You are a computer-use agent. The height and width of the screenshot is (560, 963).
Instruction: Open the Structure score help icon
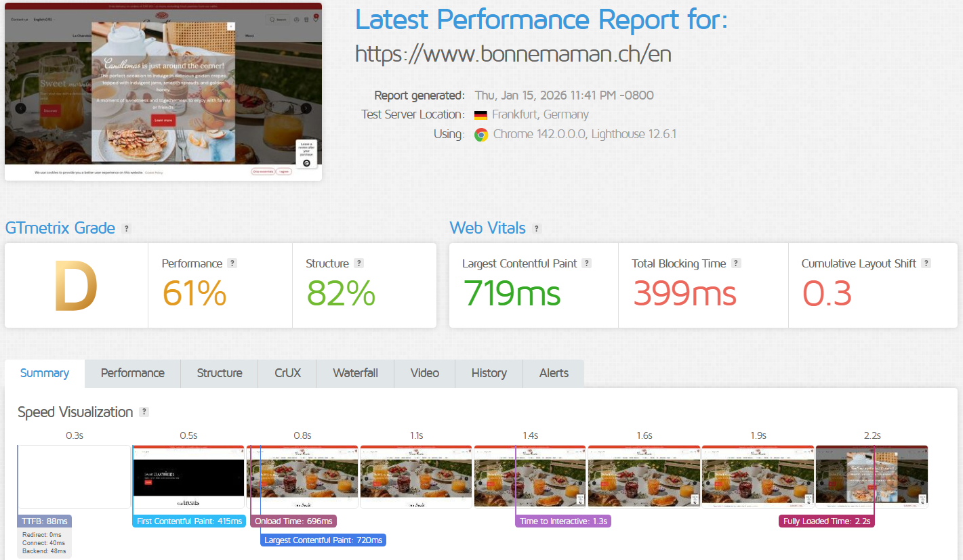(x=358, y=263)
